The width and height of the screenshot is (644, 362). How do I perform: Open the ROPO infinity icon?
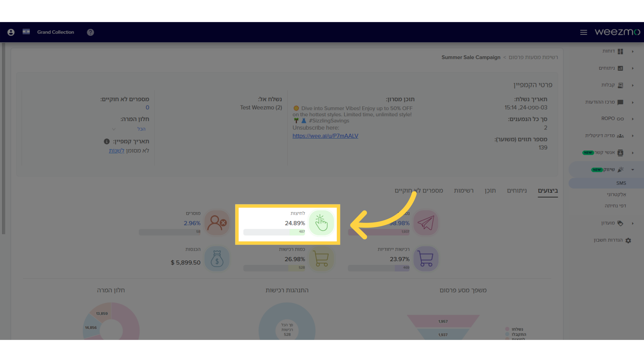pos(621,119)
